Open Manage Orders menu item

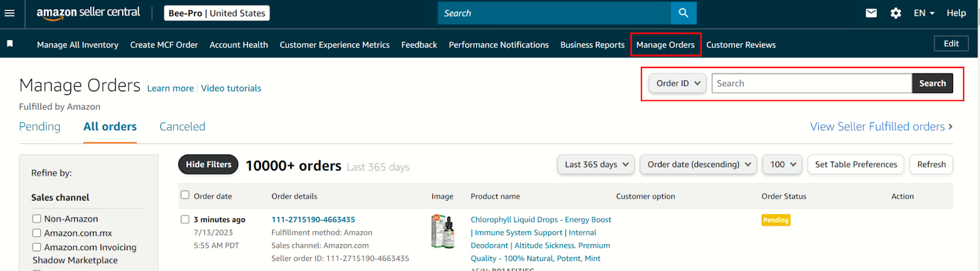click(x=665, y=45)
